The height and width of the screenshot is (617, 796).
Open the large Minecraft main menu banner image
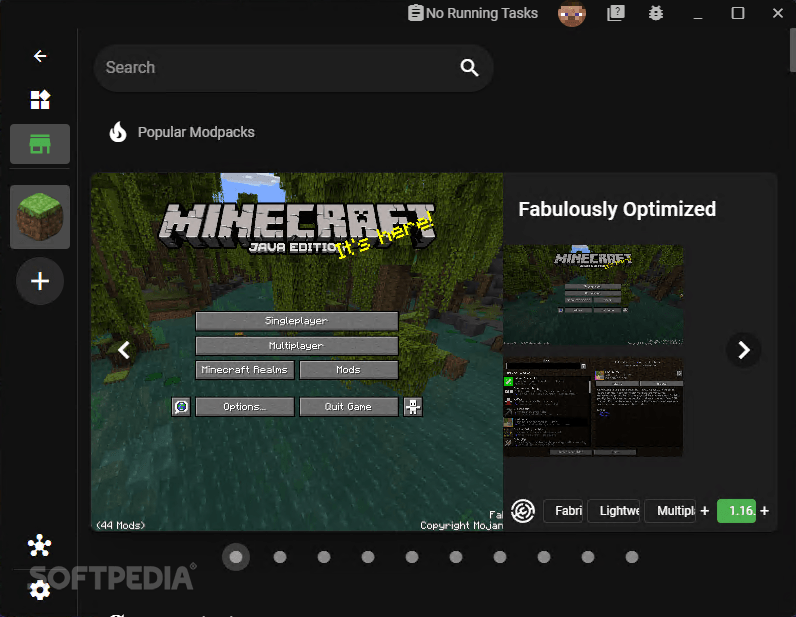(297, 352)
